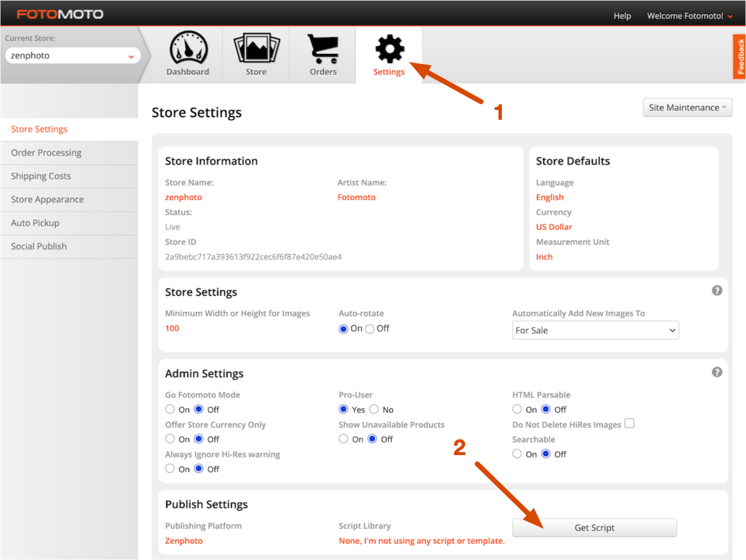Select Order Processing in the sidebar
Viewport: 746px width, 560px height.
pos(69,153)
